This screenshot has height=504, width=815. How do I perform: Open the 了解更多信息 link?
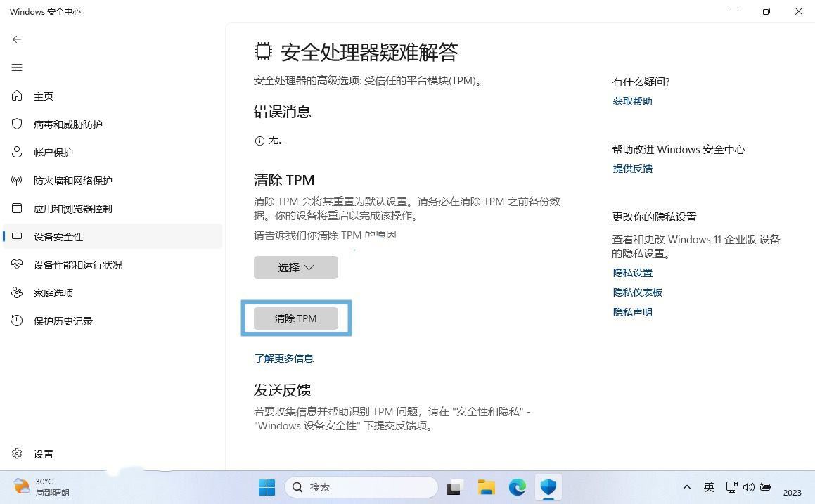pyautogui.click(x=283, y=358)
